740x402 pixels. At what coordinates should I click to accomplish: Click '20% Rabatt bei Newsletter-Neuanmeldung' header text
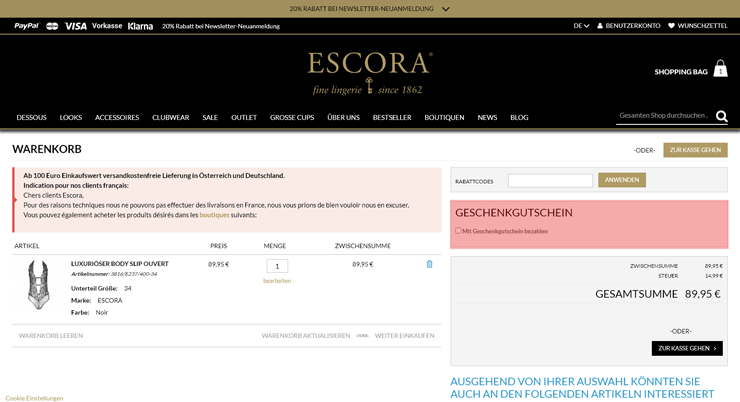coord(221,26)
